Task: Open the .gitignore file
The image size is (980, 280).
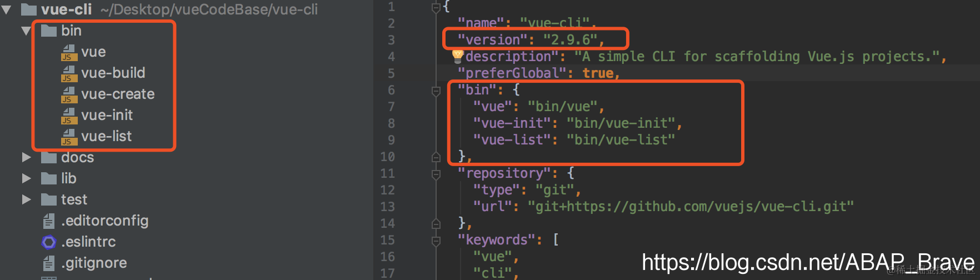Action: coord(94,263)
